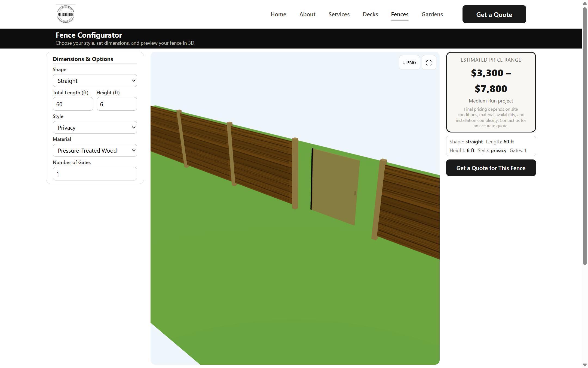Open the Shape dropdown

coord(95,81)
